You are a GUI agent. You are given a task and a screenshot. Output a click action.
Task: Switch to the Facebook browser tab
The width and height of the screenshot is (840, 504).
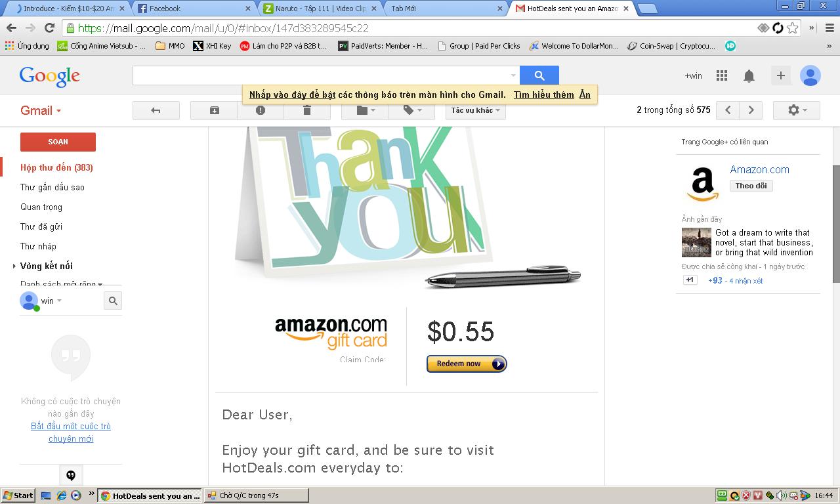(194, 9)
